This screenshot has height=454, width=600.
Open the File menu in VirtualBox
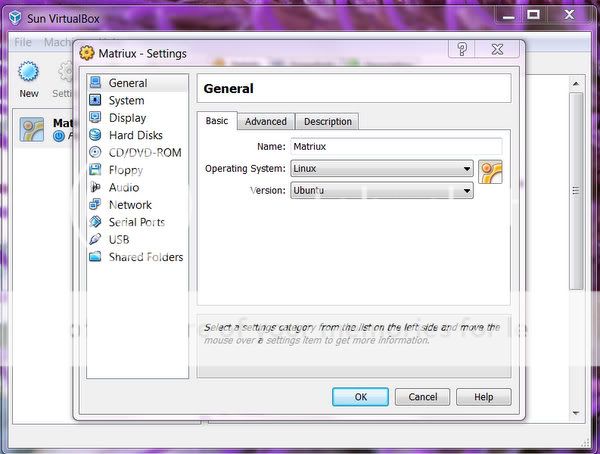[23, 42]
